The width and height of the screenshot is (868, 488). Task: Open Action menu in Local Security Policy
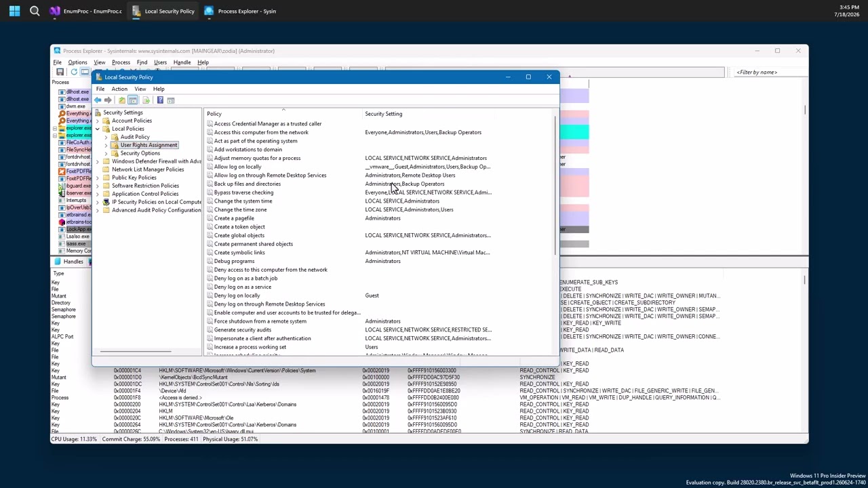[x=119, y=89]
